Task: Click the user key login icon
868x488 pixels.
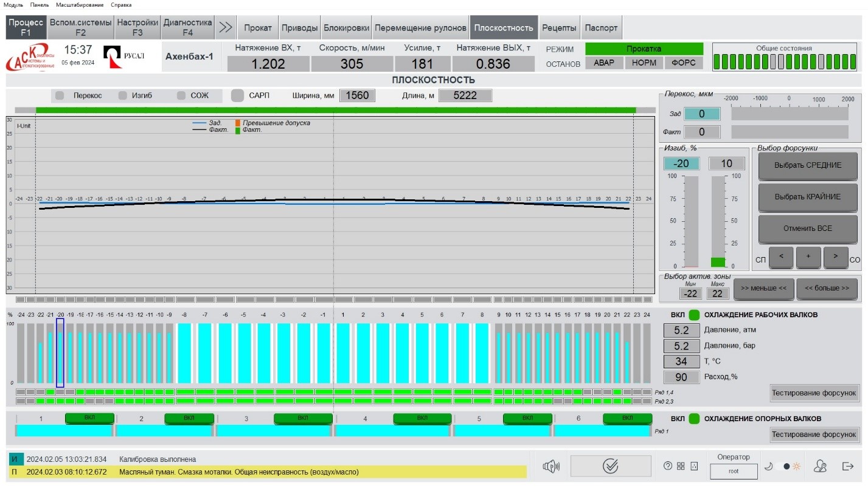Action: pyautogui.click(x=821, y=466)
